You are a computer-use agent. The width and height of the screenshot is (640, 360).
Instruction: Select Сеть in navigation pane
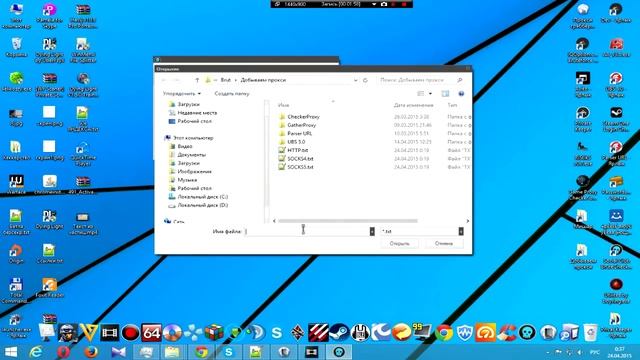[178, 222]
